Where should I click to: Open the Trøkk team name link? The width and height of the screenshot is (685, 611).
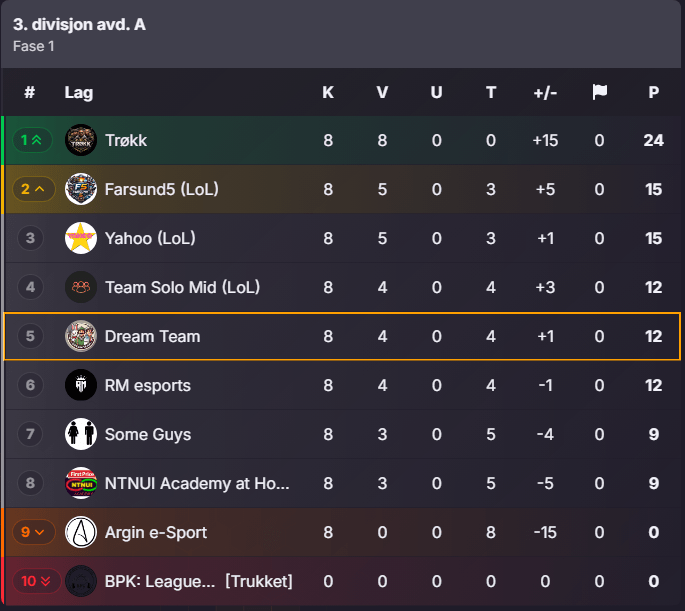click(126, 140)
